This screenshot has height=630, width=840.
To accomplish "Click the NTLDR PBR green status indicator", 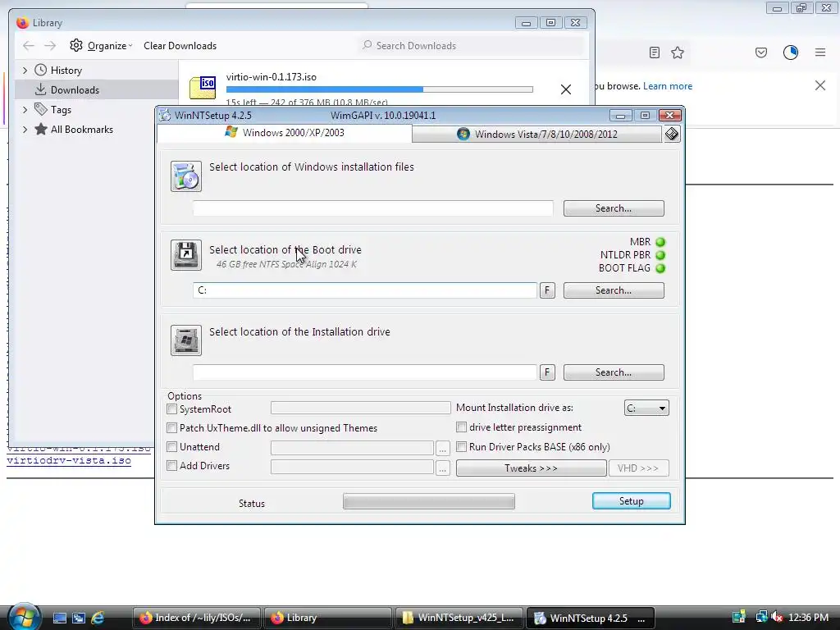I will [x=660, y=255].
